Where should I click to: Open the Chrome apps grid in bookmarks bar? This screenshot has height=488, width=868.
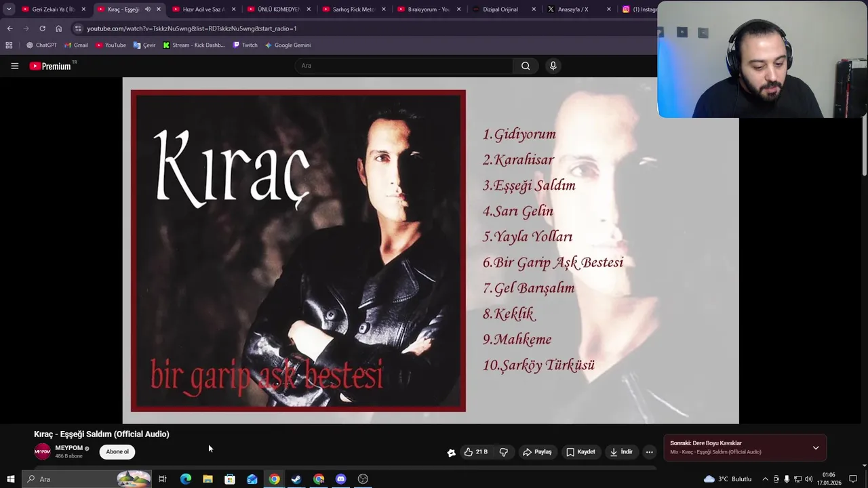9,45
